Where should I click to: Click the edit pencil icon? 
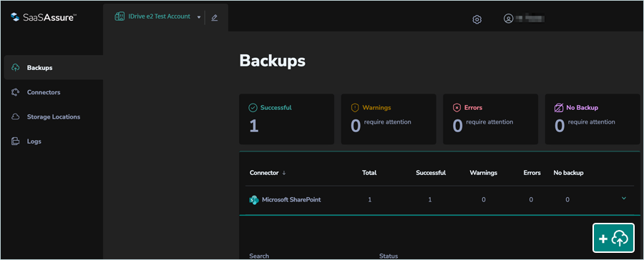(x=215, y=18)
